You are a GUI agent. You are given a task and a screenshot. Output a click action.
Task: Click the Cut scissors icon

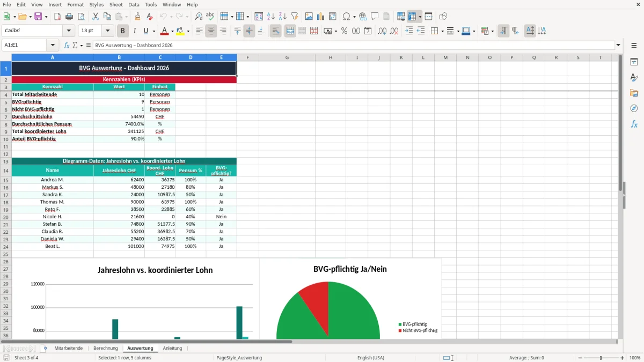coord(95,17)
